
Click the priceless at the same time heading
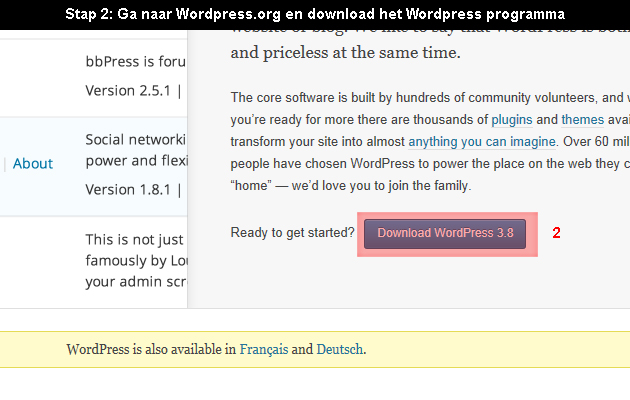pos(346,53)
